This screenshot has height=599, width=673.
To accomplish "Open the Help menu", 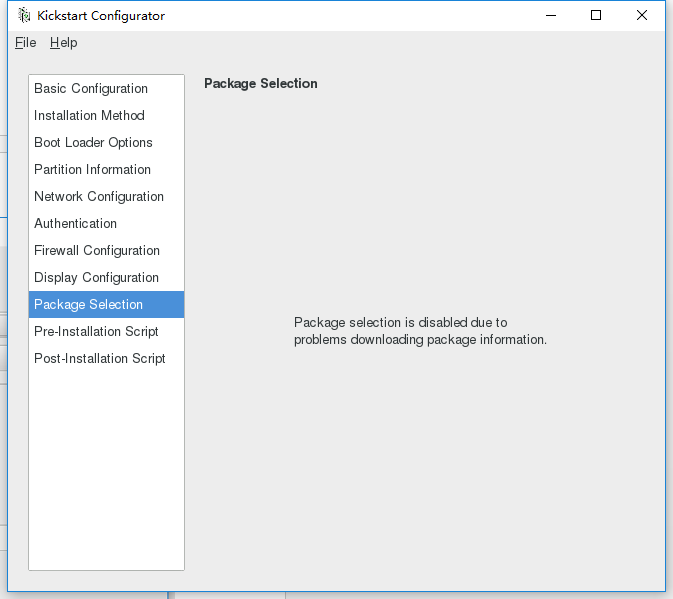I will [x=63, y=43].
